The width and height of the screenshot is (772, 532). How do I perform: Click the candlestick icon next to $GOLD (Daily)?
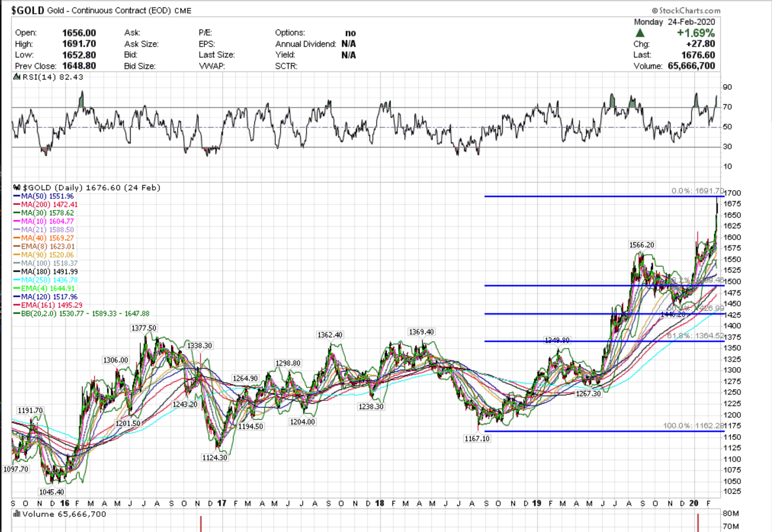click(x=17, y=188)
